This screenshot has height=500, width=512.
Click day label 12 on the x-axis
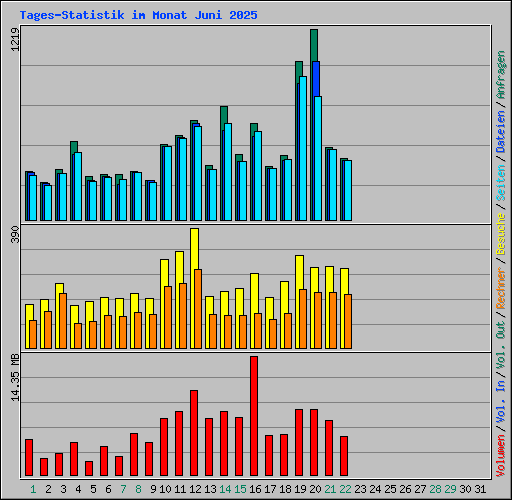[195, 489]
